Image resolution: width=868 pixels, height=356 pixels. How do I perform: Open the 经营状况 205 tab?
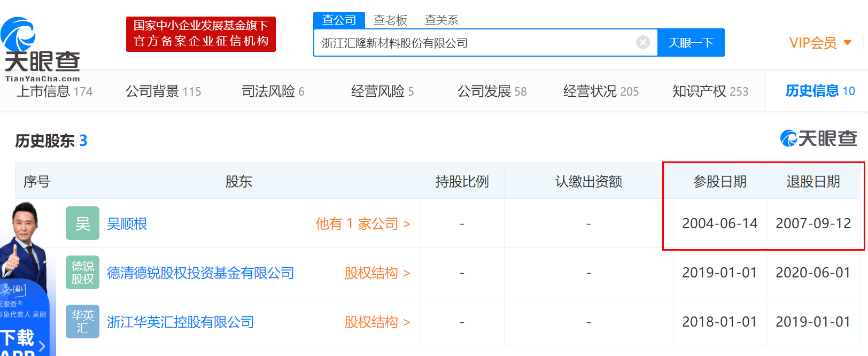click(601, 91)
